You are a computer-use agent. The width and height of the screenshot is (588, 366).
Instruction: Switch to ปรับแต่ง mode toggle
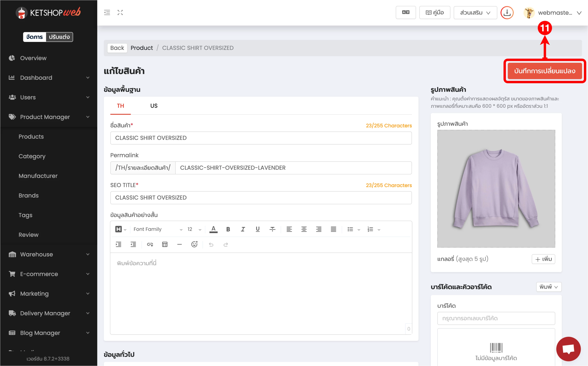[59, 37]
